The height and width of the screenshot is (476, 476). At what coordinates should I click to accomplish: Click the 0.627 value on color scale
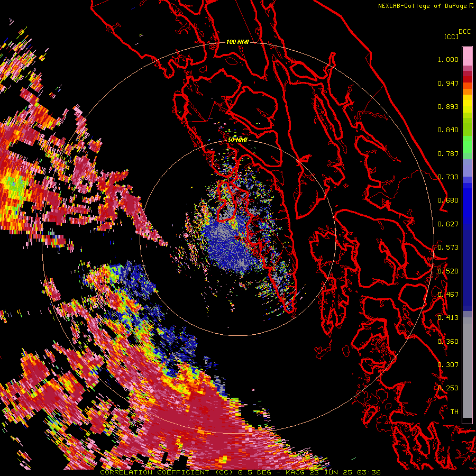pos(448,224)
